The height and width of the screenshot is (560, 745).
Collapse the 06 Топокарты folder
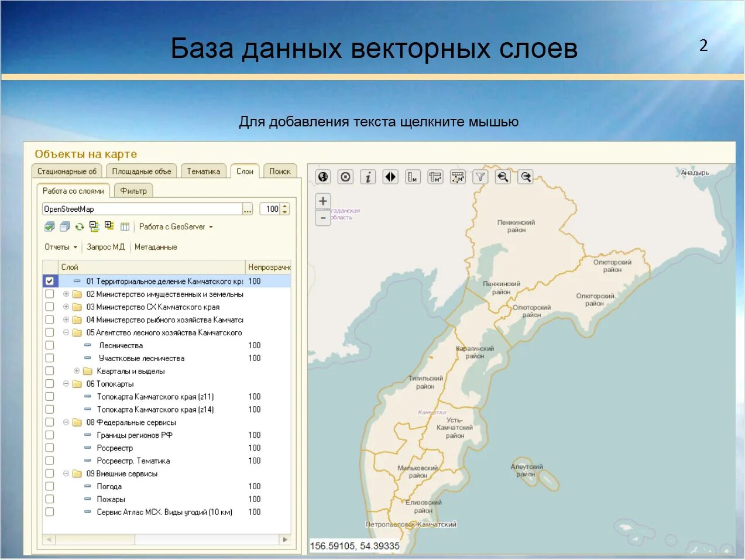66,384
